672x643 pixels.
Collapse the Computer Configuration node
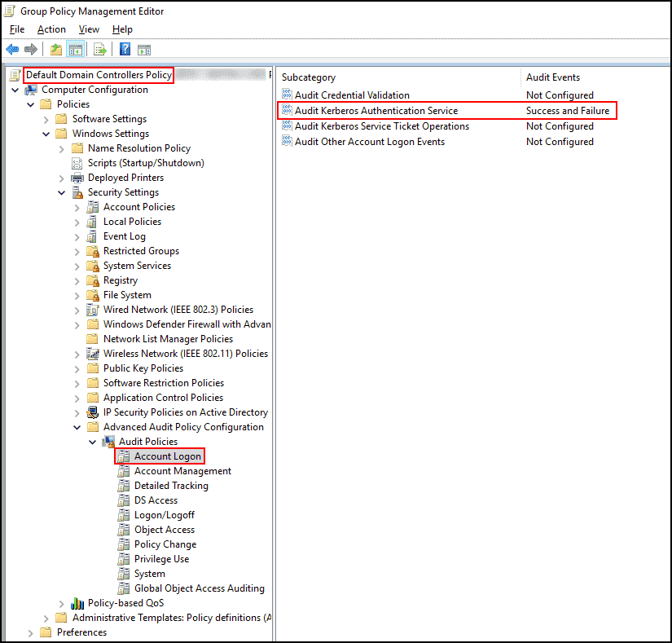[15, 90]
